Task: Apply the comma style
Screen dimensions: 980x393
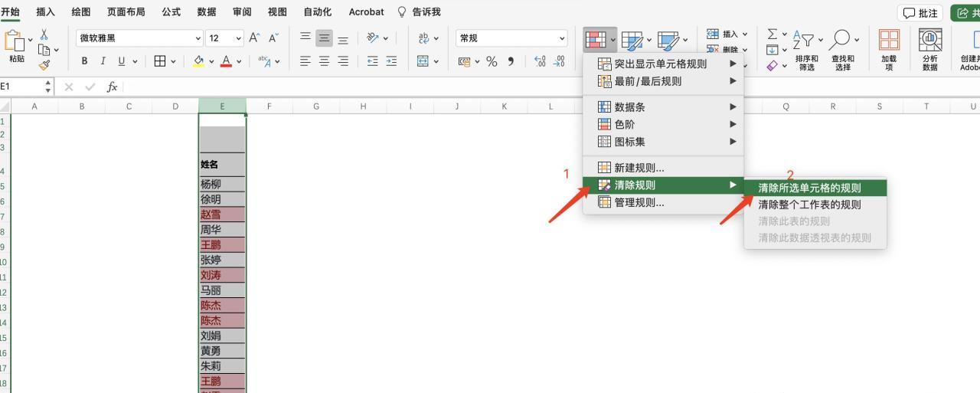Action: coord(511,61)
